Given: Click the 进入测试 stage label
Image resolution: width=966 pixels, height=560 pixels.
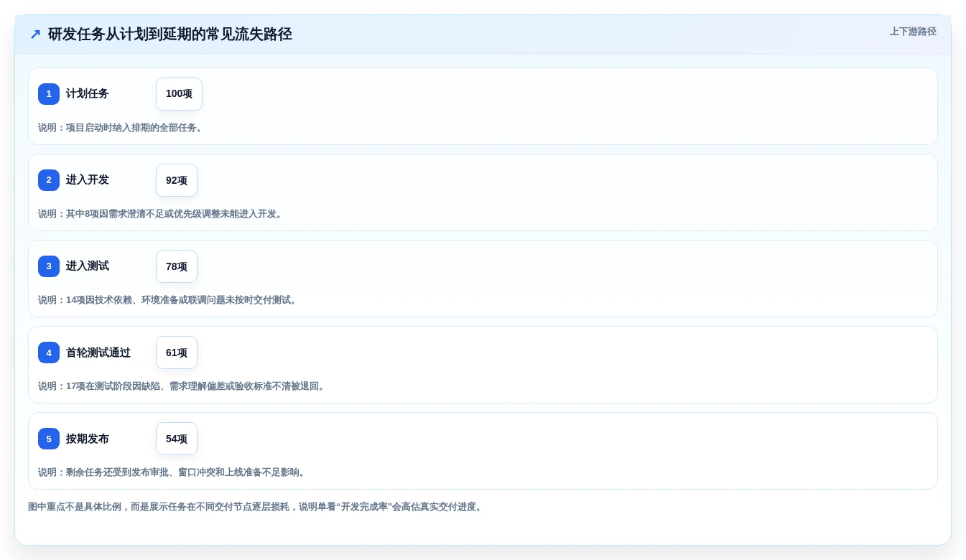Looking at the screenshot, I should 88,266.
